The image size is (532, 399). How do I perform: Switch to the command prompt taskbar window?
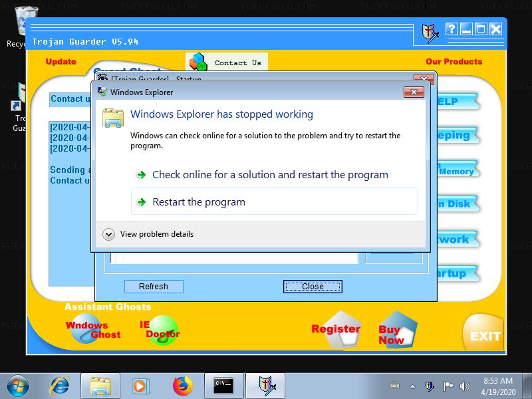coord(224,386)
